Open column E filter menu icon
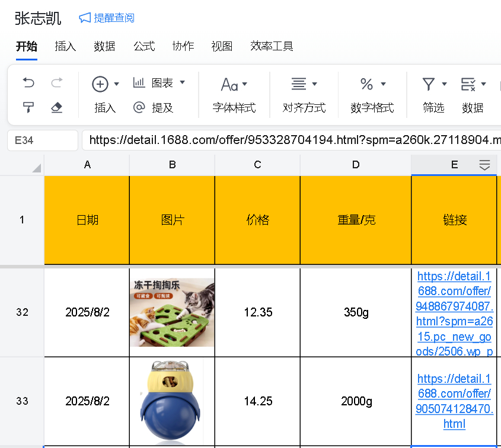 point(484,165)
